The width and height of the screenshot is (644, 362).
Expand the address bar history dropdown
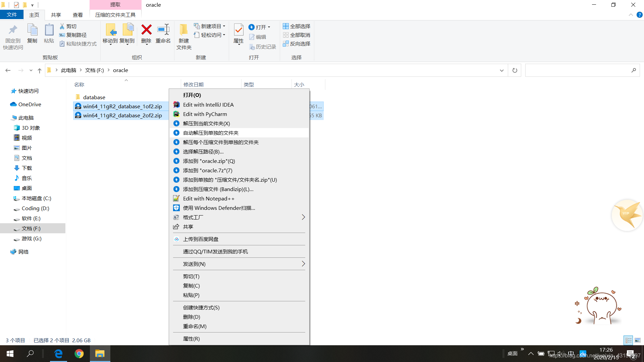(502, 70)
